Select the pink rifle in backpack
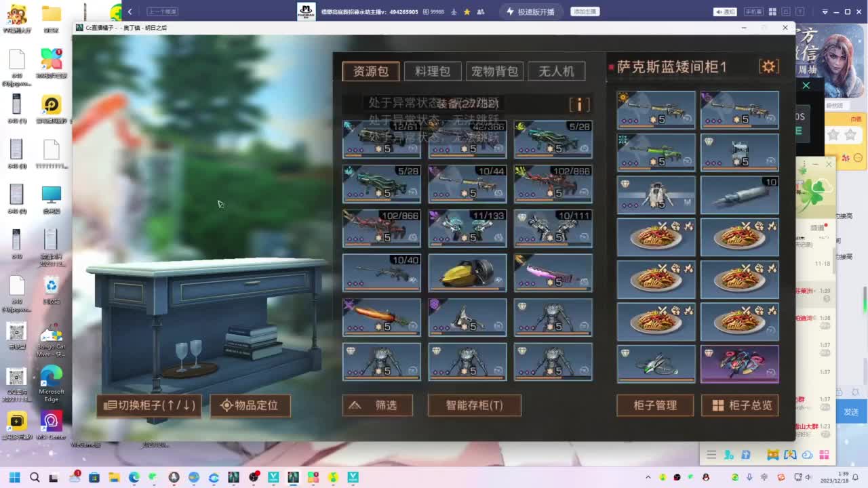Screen dimensions: 868x488 click(x=553, y=272)
